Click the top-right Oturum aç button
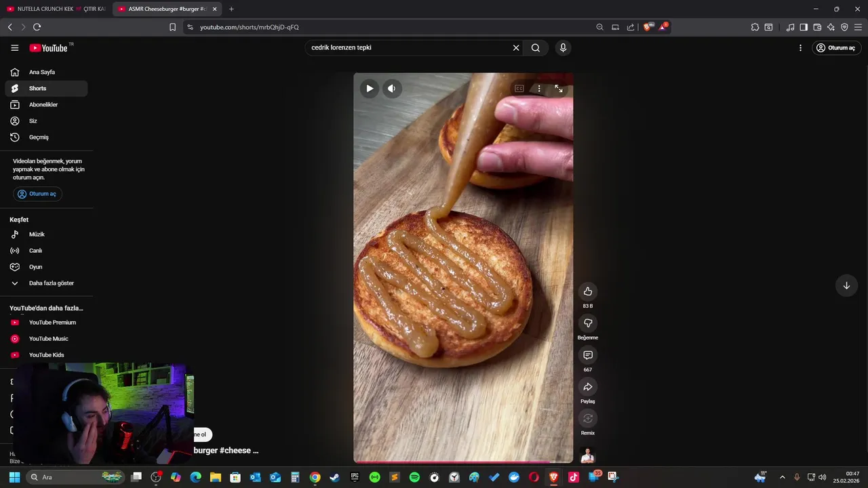 pyautogui.click(x=837, y=48)
